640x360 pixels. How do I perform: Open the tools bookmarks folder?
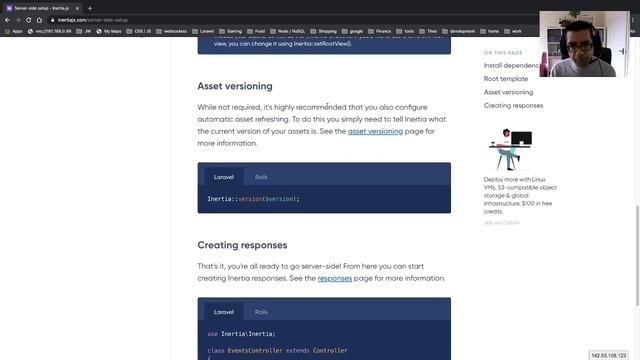pyautogui.click(x=405, y=31)
